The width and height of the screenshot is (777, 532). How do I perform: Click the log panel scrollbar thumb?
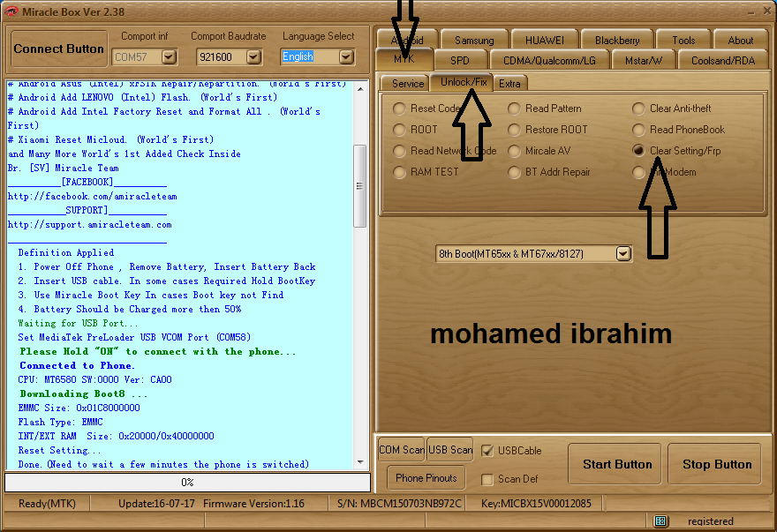[360, 186]
